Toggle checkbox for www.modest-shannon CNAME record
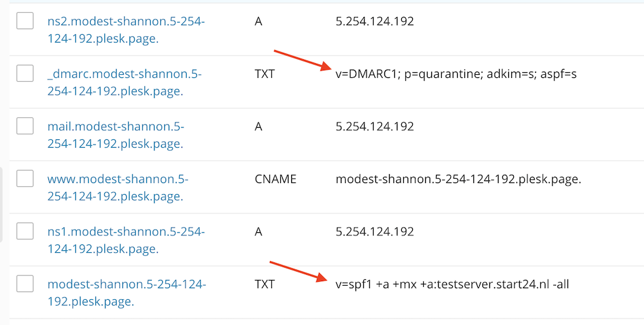Viewport: 644px width, 325px height. click(25, 179)
